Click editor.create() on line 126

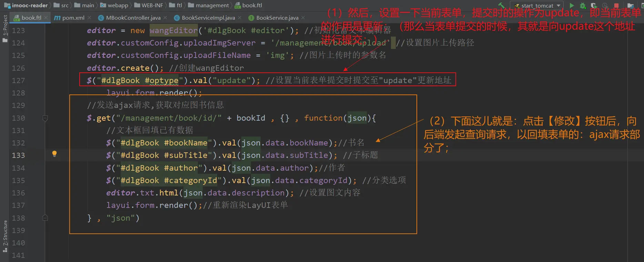[123, 68]
